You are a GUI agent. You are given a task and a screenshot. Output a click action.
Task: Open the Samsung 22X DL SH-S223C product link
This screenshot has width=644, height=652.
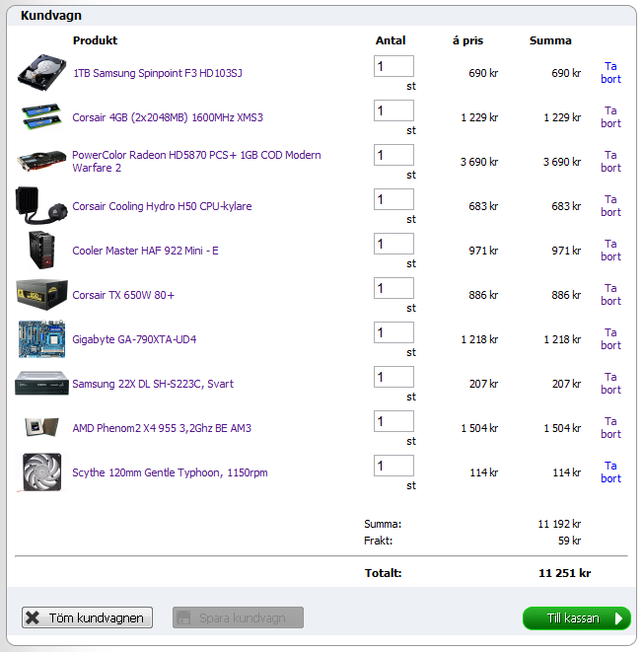point(152,384)
